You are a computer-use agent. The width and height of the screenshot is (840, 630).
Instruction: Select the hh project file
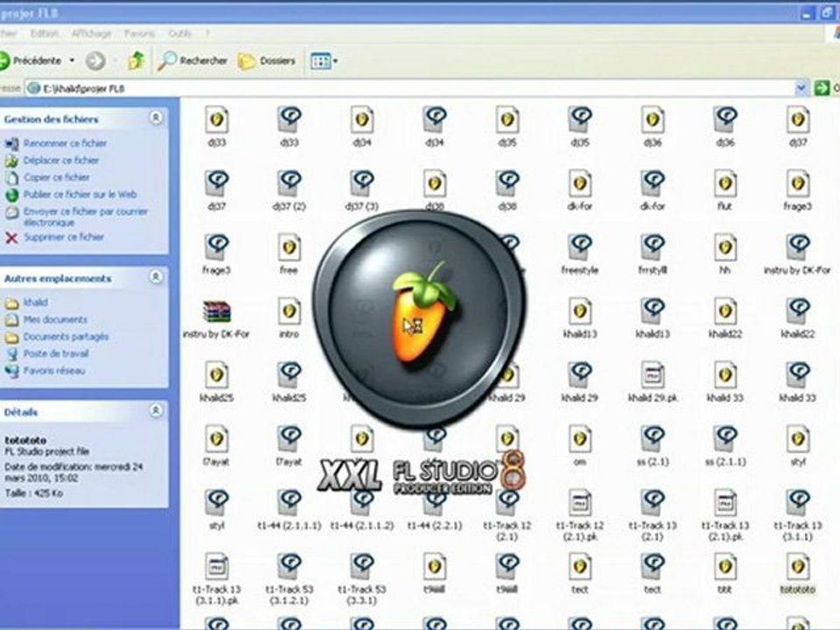pos(724,254)
